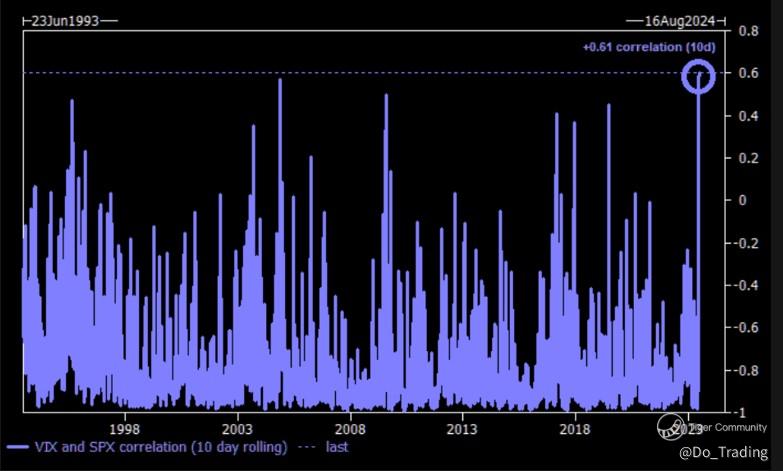This screenshot has width=783, height=471.
Task: Click the 0.6 y-axis value
Action: [x=749, y=73]
